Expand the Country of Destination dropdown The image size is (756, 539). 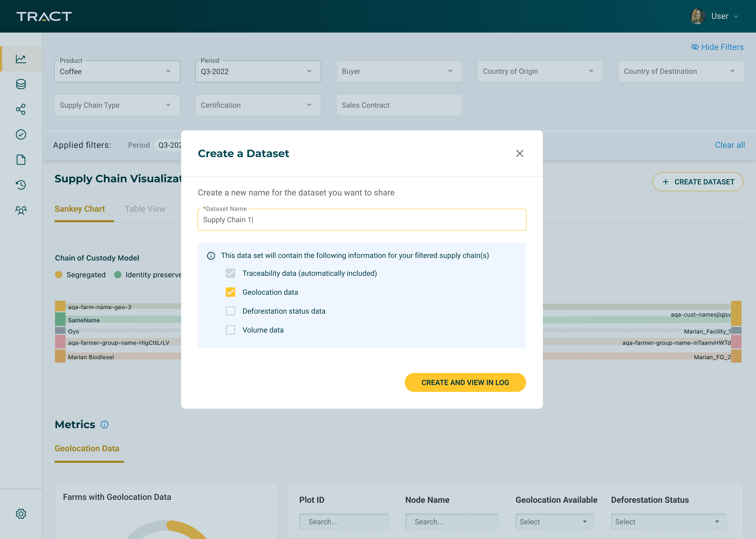click(x=681, y=71)
